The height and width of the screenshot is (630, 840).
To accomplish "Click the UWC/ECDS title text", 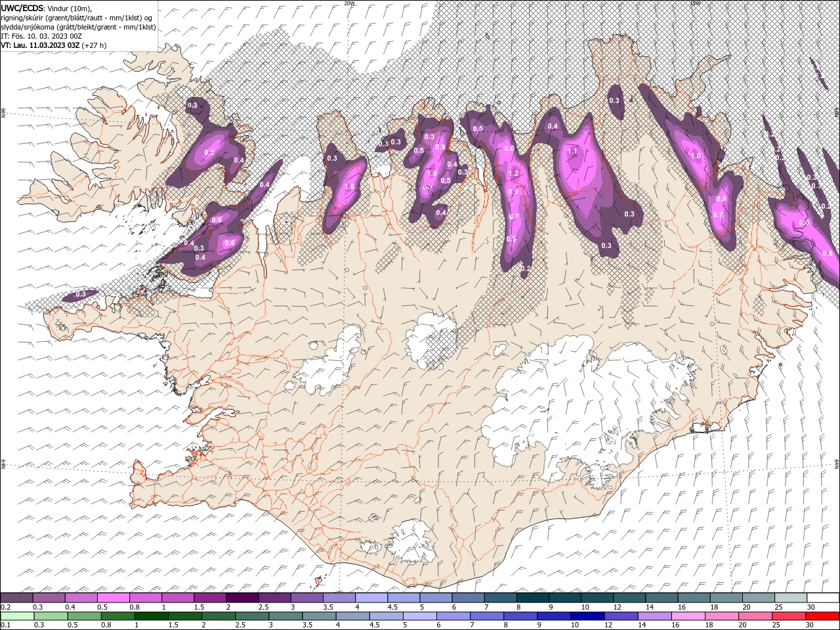I will click(x=23, y=8).
